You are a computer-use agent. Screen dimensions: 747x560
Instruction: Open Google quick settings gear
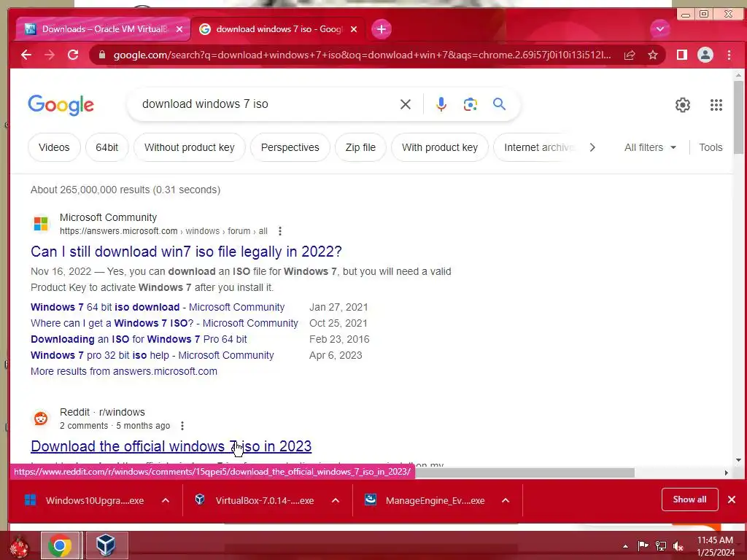coord(683,105)
